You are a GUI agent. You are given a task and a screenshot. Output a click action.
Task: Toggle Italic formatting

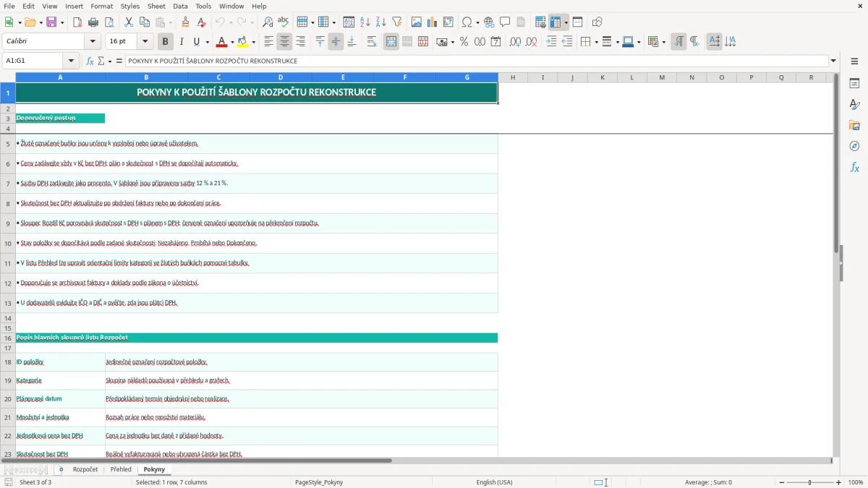click(x=182, y=42)
